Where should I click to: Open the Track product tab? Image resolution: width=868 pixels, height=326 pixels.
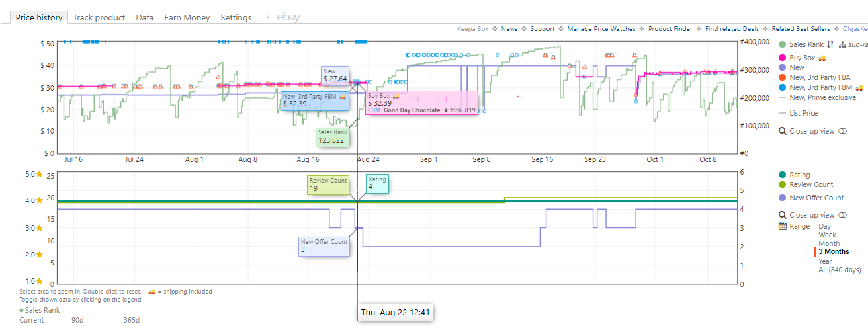click(x=99, y=18)
